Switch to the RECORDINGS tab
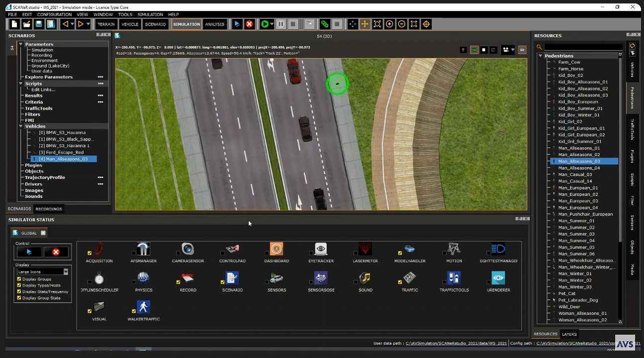Screen dimensions: 644x358 point(49,209)
